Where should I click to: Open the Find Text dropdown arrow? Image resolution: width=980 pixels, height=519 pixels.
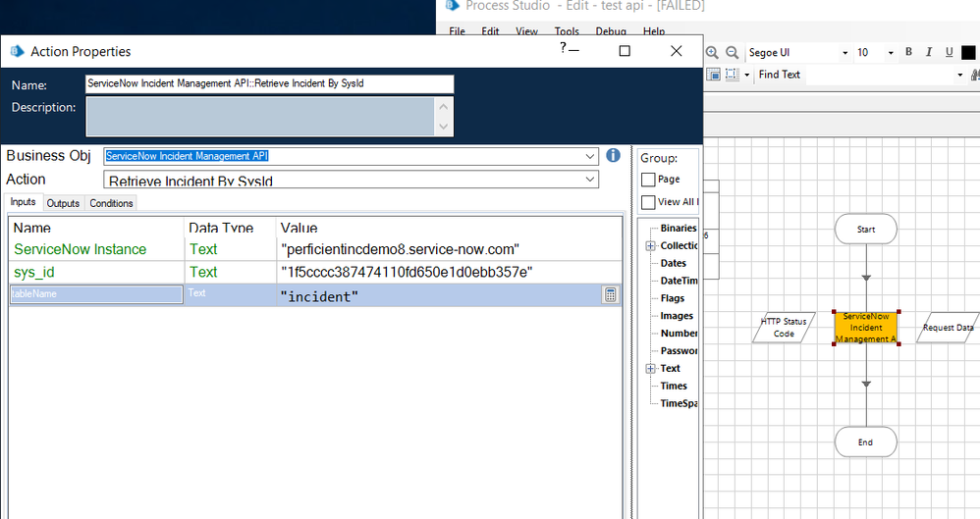coord(960,75)
